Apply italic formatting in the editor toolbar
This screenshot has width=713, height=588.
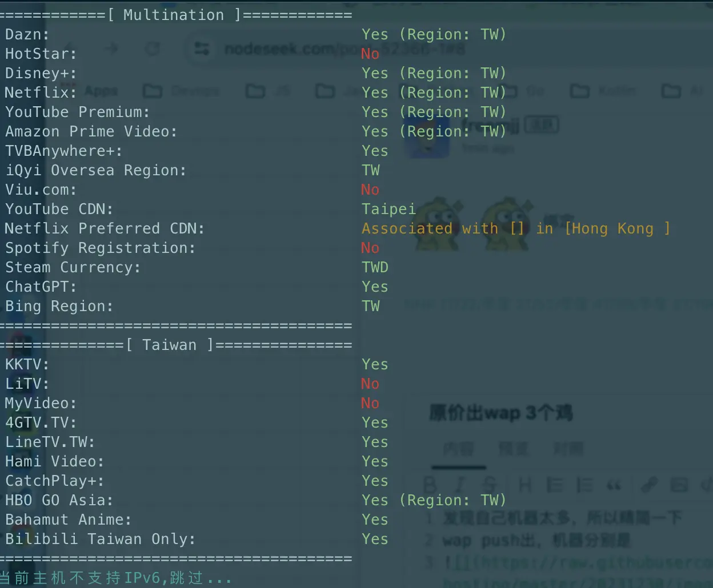460,485
